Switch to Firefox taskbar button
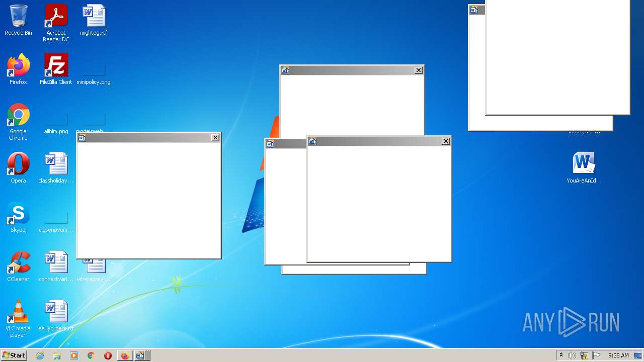Image resolution: width=644 pixels, height=362 pixels. (125, 355)
